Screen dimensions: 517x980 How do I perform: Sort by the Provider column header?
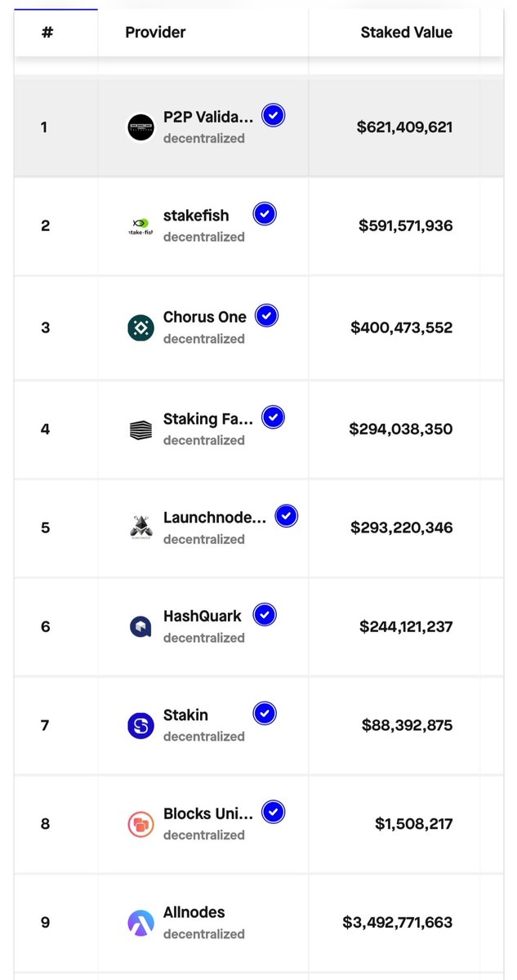coord(155,33)
